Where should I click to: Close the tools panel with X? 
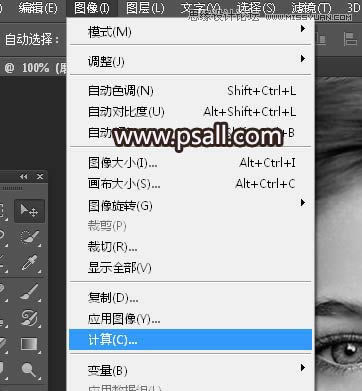(x=40, y=176)
